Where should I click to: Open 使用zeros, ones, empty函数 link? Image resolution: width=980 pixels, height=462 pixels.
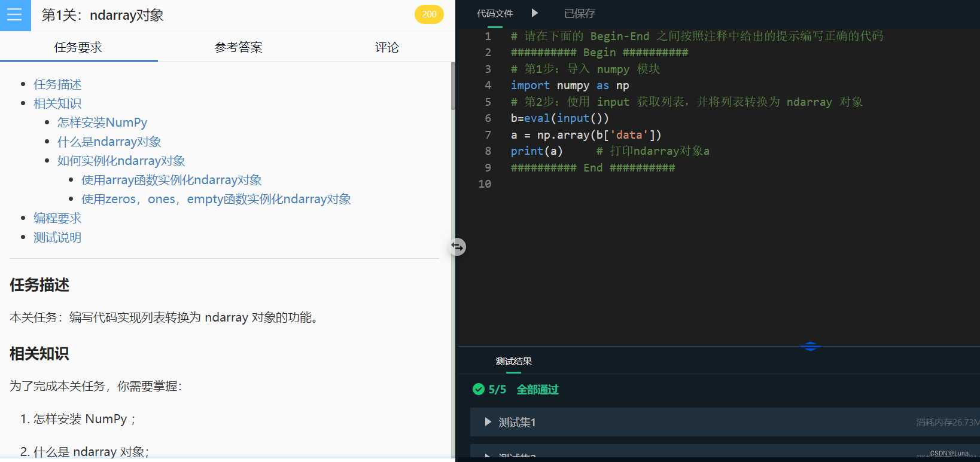tap(217, 199)
